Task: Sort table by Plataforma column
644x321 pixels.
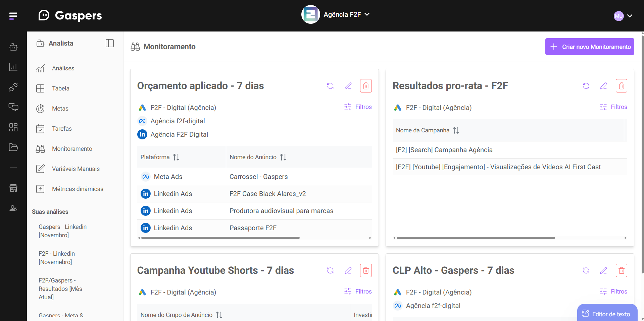Action: tap(176, 157)
